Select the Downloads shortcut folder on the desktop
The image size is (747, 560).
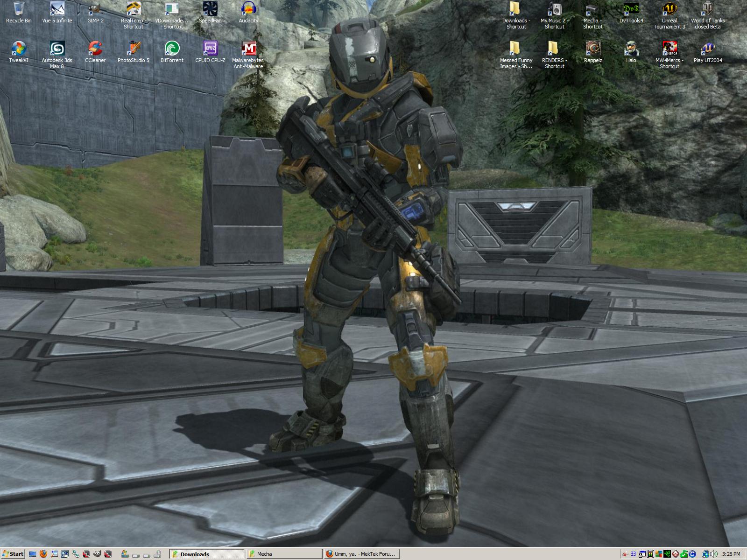tap(516, 15)
